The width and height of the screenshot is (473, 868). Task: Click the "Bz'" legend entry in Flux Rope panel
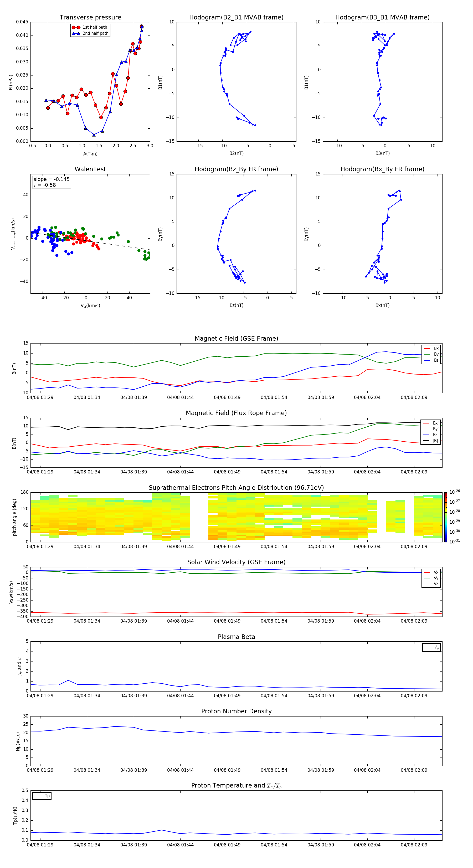coord(431,435)
